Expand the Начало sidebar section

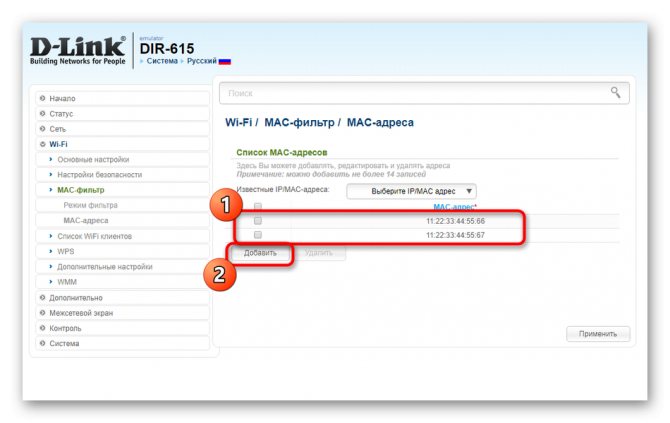click(x=123, y=98)
